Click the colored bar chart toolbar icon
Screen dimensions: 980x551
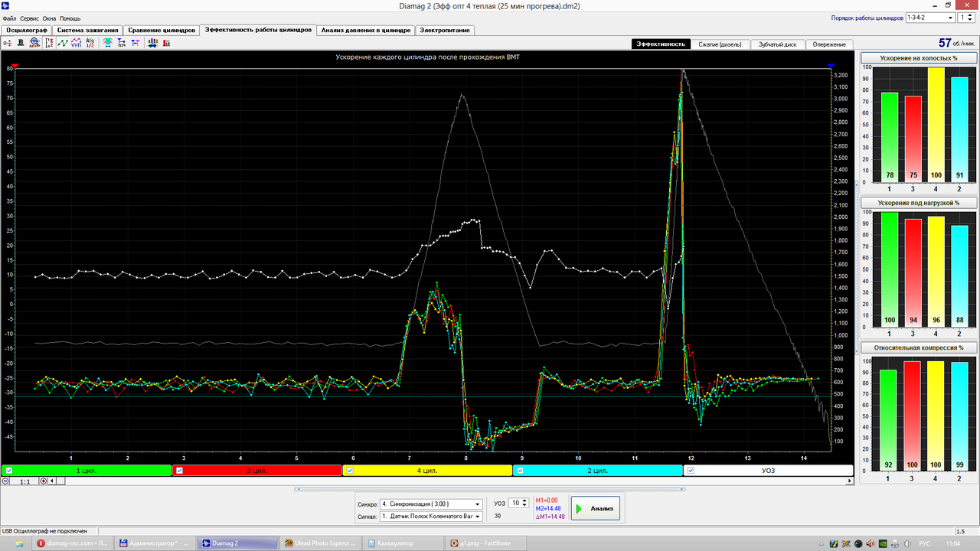pyautogui.click(x=153, y=43)
